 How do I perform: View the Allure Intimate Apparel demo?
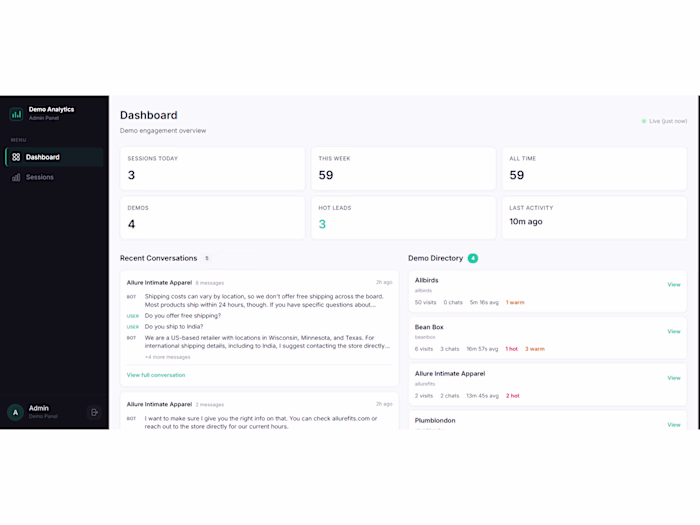pyautogui.click(x=674, y=378)
